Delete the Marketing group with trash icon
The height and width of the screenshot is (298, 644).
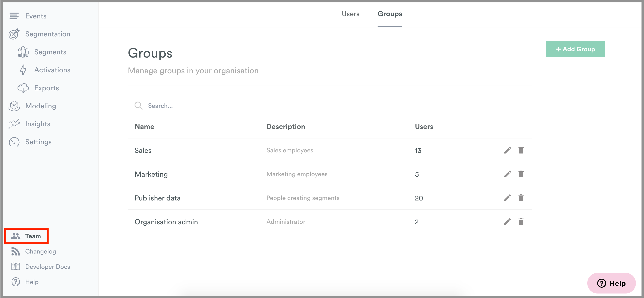click(x=521, y=174)
